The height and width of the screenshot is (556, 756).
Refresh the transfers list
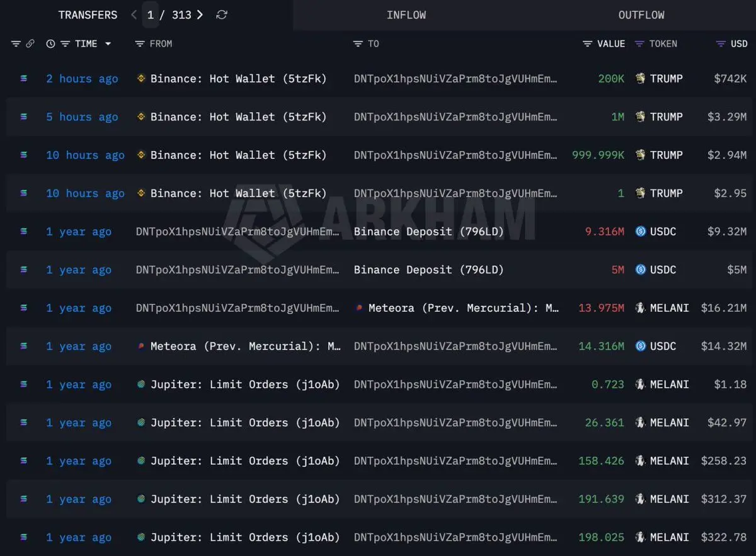tap(222, 14)
